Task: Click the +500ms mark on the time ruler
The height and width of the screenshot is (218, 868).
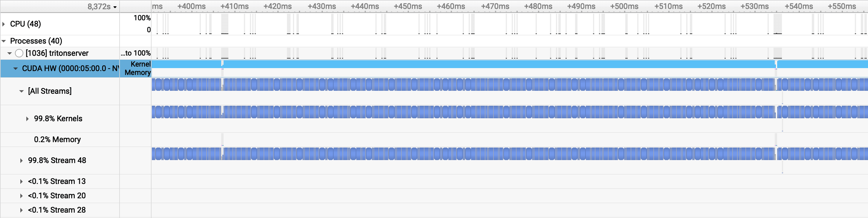Action: pyautogui.click(x=624, y=6)
